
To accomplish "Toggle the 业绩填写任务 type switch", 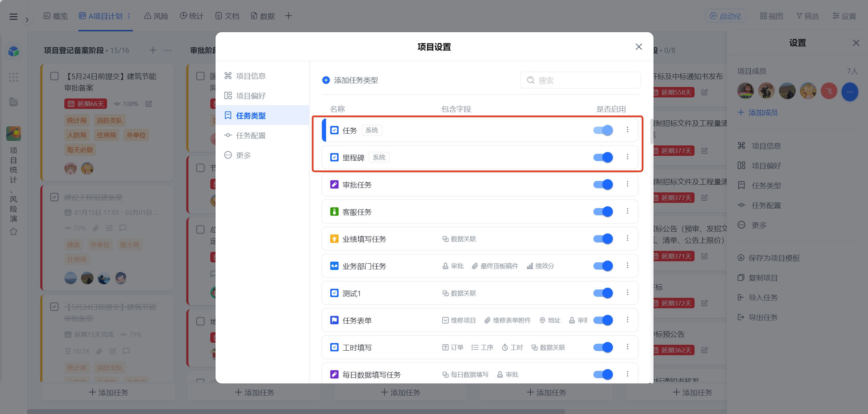I will (x=603, y=239).
